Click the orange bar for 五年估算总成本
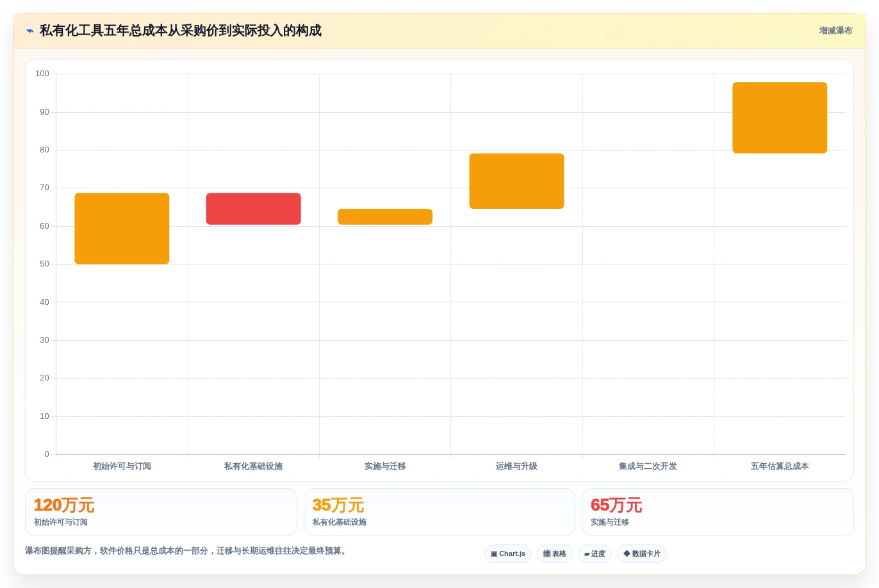 (780, 118)
